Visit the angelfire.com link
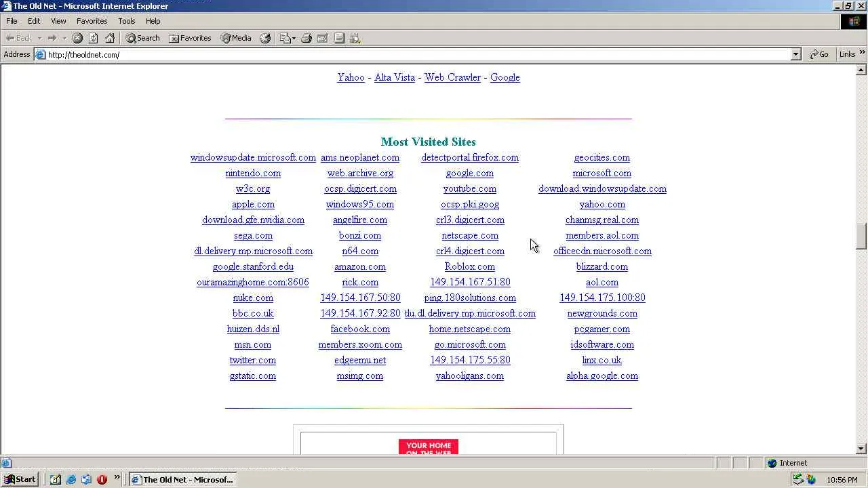Image resolution: width=868 pixels, height=488 pixels. (360, 220)
